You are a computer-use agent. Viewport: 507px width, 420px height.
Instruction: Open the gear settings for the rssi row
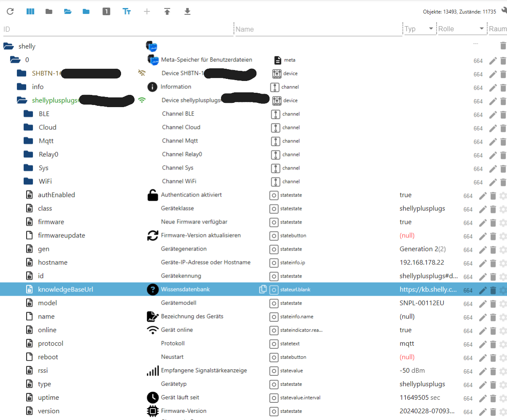pyautogui.click(x=503, y=371)
